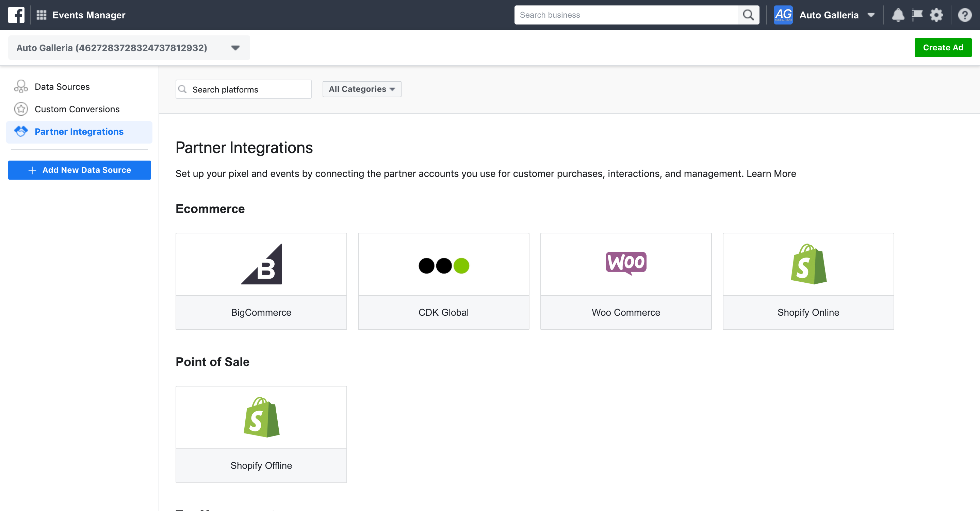Click the Events Manager title

click(88, 15)
